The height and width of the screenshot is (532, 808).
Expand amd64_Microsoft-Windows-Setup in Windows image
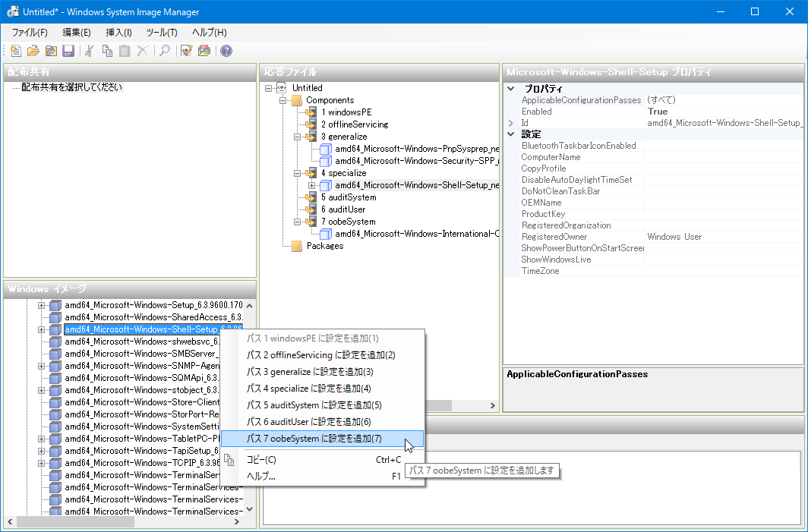click(x=41, y=305)
